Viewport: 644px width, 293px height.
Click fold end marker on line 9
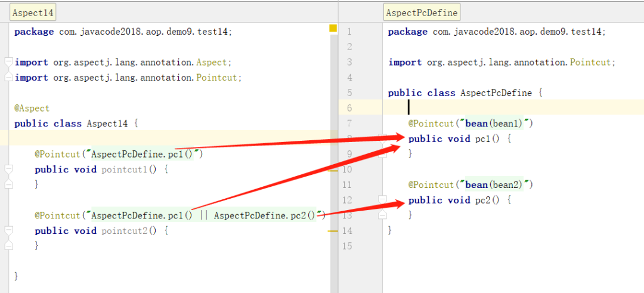(x=382, y=154)
